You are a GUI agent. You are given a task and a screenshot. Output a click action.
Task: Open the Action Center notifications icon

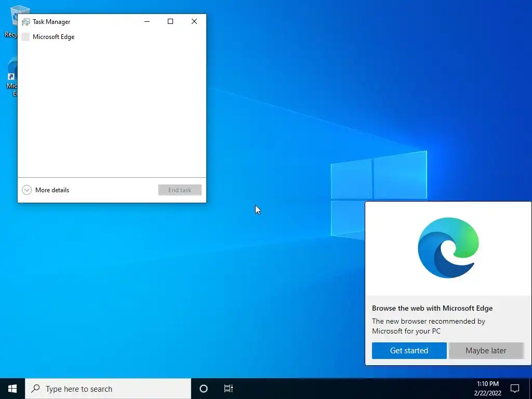click(x=515, y=389)
